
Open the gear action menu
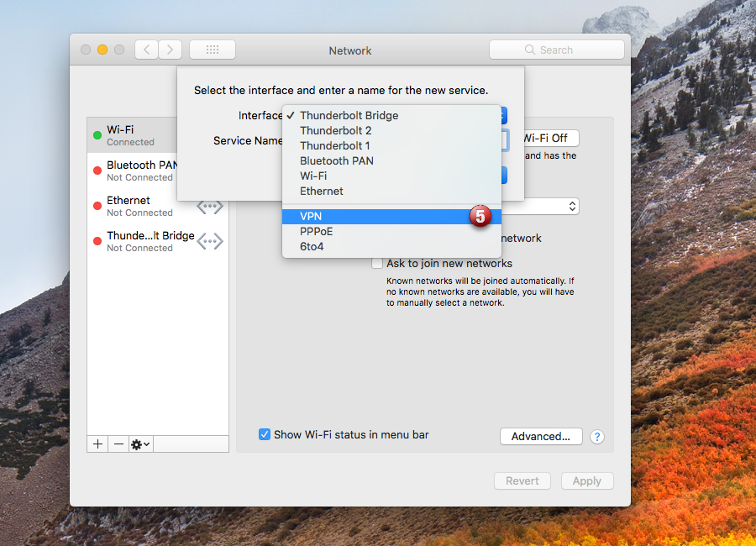141,444
